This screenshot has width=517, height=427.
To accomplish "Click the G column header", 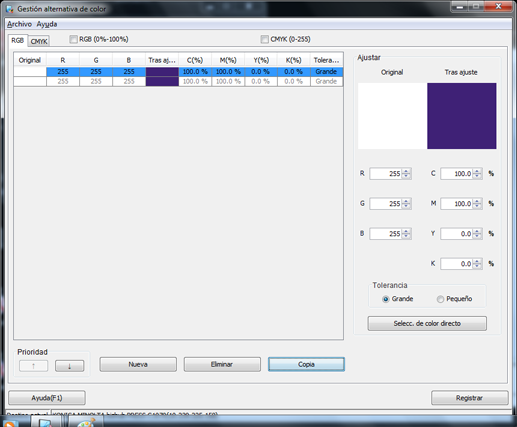I will tap(96, 60).
